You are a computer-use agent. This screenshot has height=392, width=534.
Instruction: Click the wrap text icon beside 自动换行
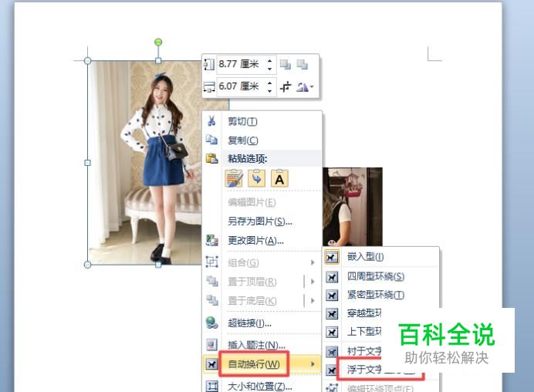pyautogui.click(x=211, y=364)
